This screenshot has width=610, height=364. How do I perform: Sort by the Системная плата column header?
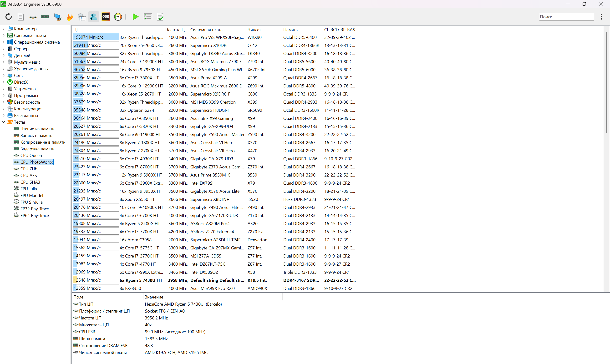click(x=217, y=30)
